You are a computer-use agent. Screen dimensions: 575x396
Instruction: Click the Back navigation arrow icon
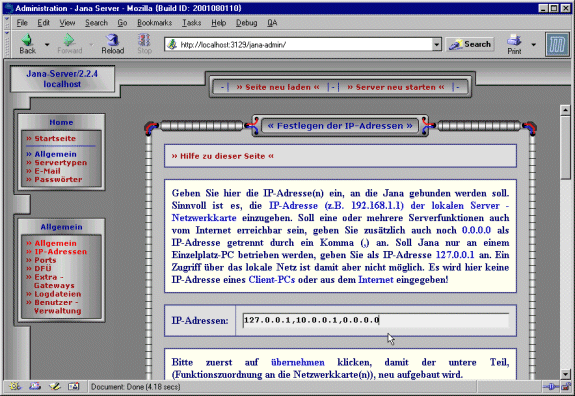(x=27, y=40)
